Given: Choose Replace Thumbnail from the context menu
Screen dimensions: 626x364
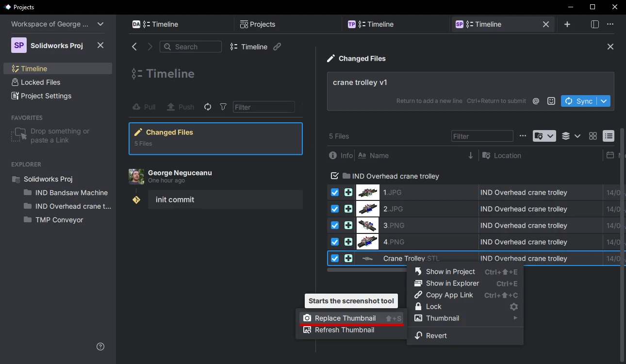Looking at the screenshot, I should pyautogui.click(x=345, y=318).
